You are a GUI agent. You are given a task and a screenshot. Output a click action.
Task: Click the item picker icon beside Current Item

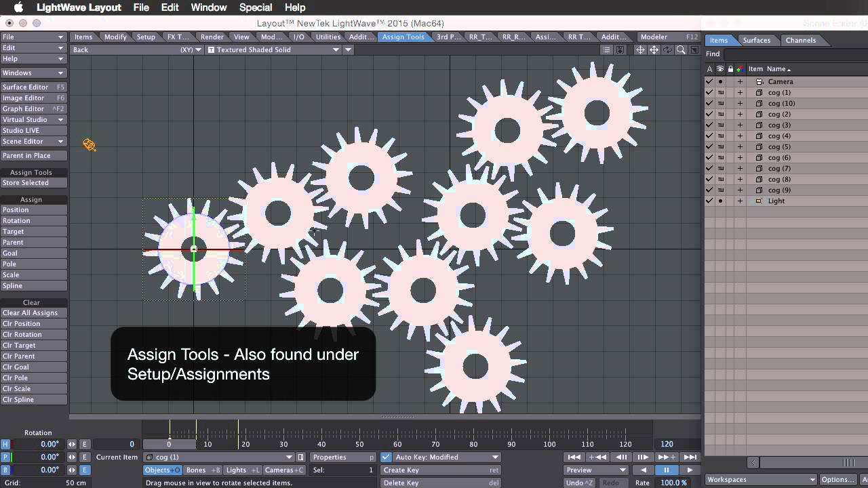(301, 457)
